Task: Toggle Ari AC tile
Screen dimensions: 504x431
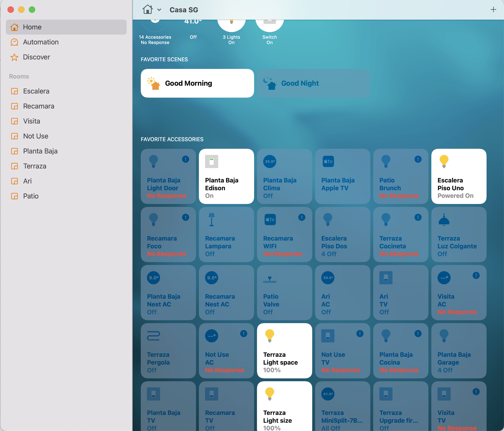Action: coord(343,293)
